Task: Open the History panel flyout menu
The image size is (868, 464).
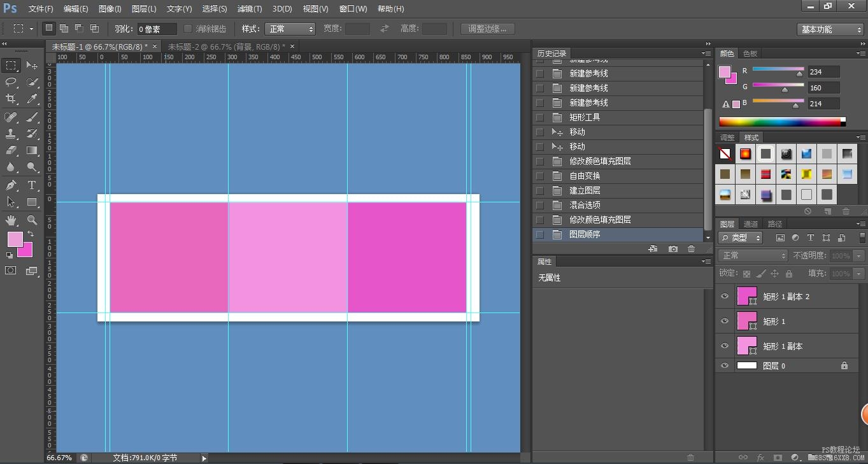Action: 706,53
